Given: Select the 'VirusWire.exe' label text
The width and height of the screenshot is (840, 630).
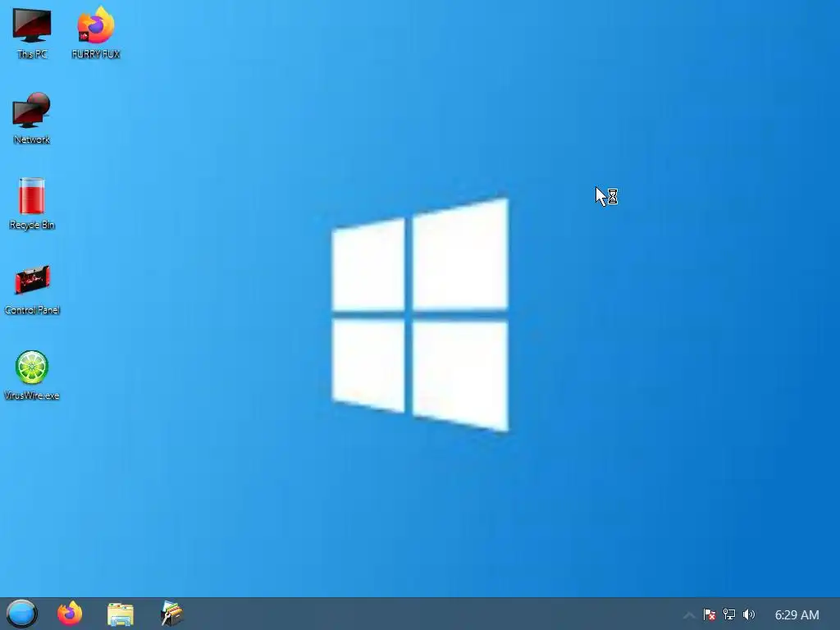Looking at the screenshot, I should point(32,395).
